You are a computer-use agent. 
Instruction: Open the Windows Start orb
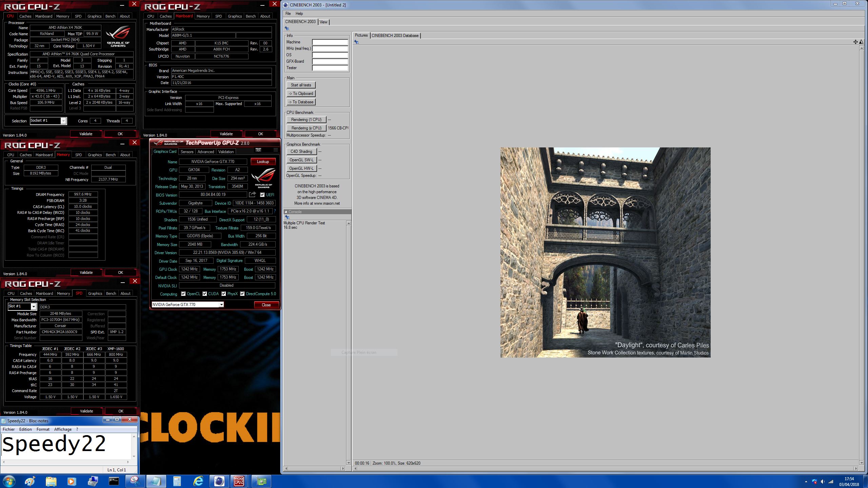pos(9,481)
